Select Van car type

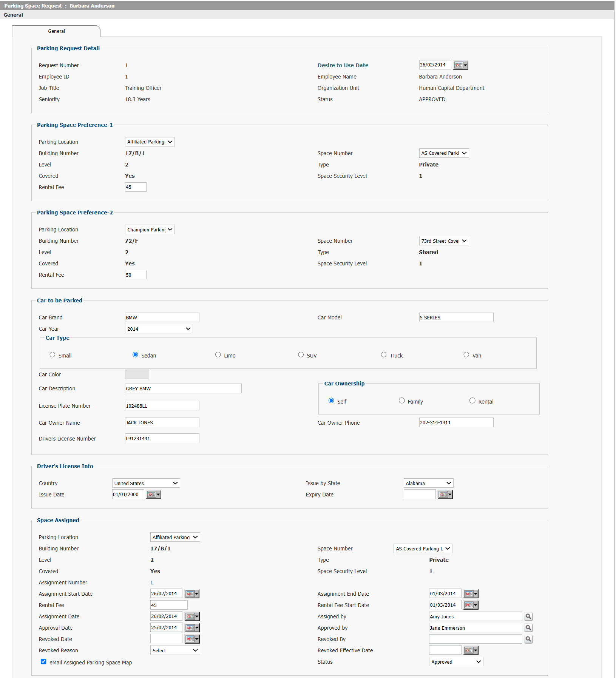[x=466, y=355]
